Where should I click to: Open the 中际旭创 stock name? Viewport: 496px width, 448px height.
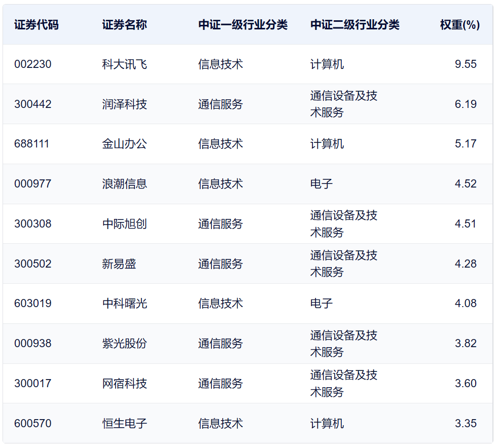pos(124,224)
